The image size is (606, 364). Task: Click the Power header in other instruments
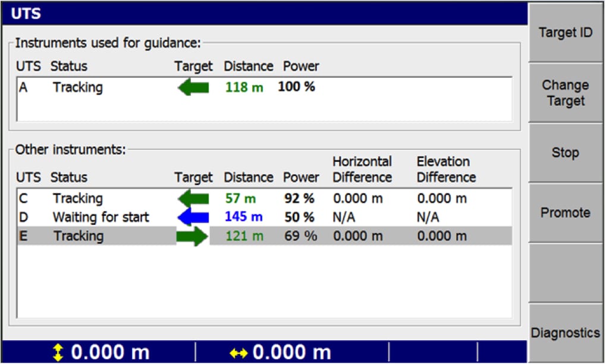point(301,177)
